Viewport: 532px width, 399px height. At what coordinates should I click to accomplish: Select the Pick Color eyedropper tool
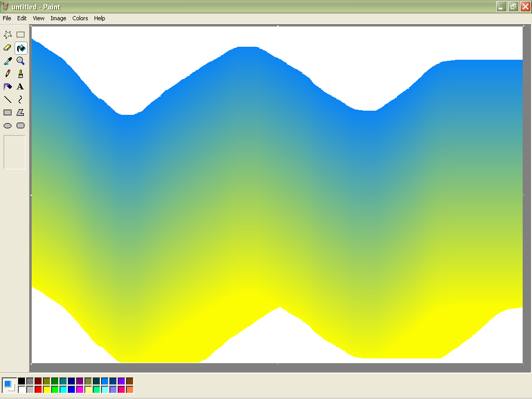8,61
